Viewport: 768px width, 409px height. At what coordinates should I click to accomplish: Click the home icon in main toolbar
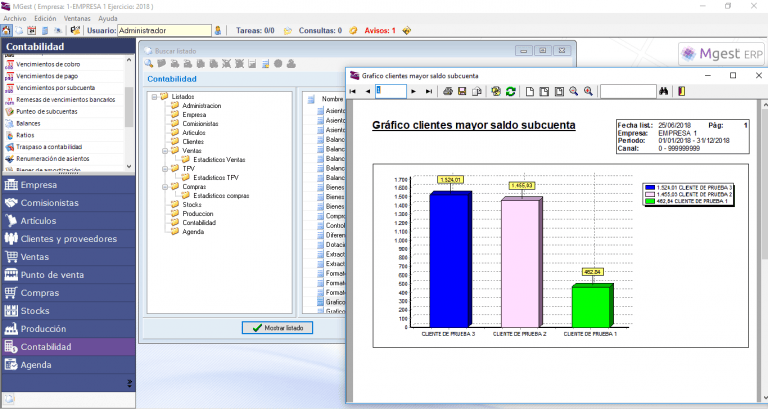pos(6,30)
